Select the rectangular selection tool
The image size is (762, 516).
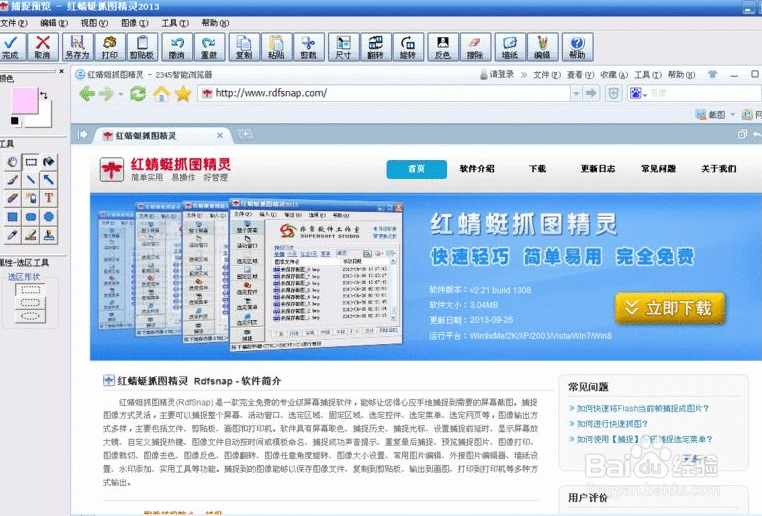point(31,162)
